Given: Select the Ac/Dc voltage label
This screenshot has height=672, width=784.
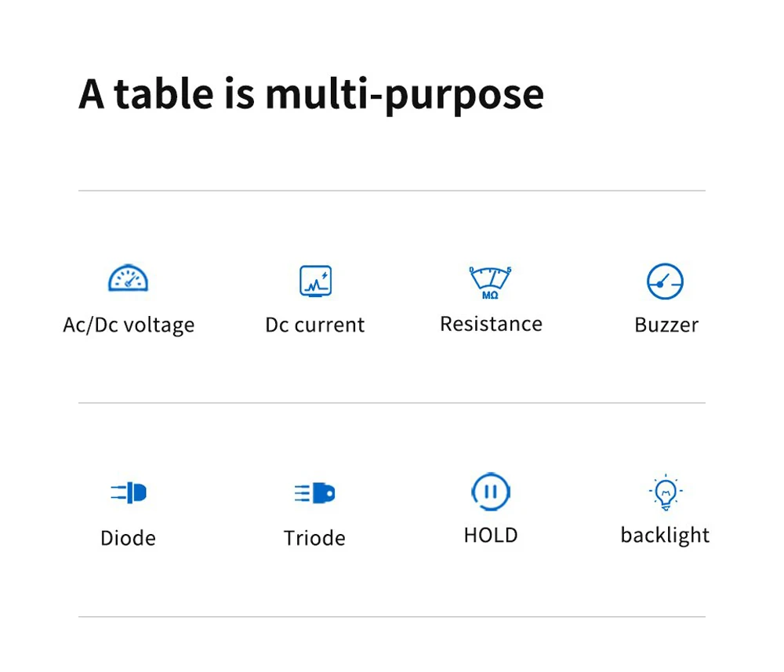Looking at the screenshot, I should pyautogui.click(x=129, y=325).
